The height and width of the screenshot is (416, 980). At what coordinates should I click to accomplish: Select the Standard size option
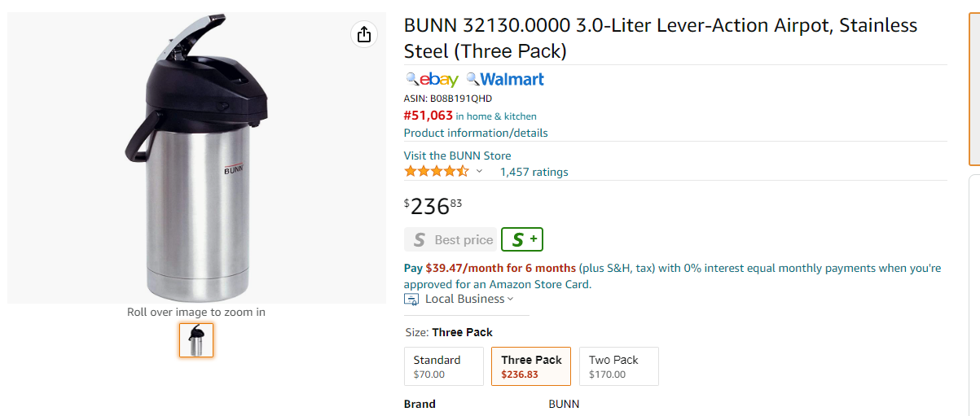click(444, 366)
